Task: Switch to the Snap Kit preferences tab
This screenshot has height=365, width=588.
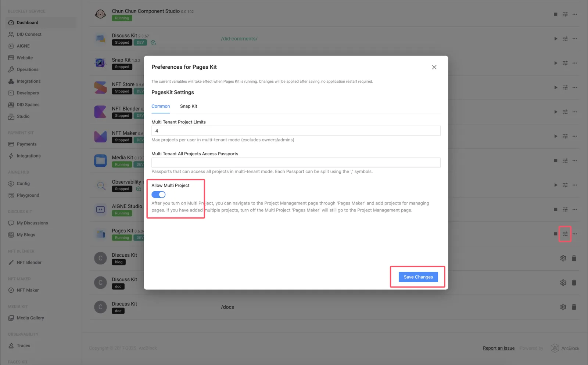Action: 189,106
